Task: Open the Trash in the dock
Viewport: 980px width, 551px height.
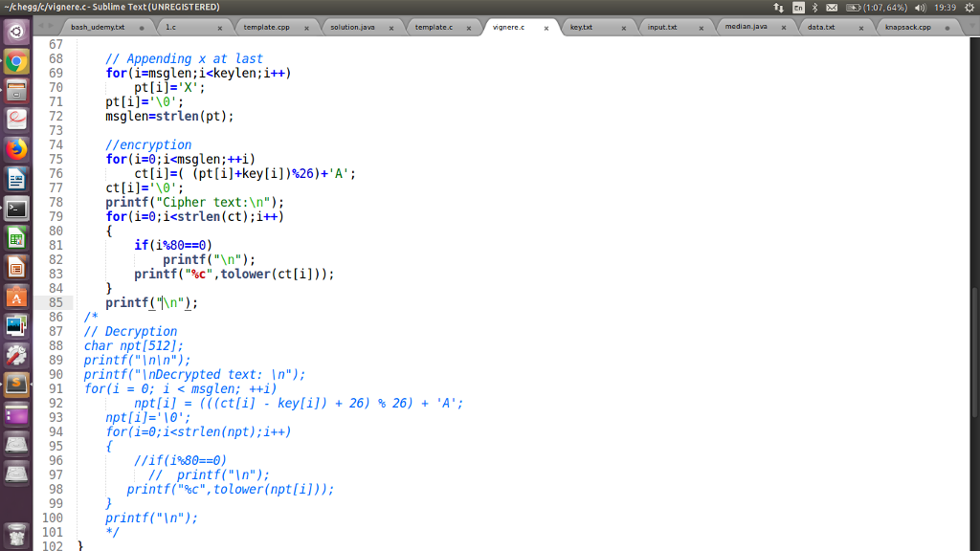Action: [16, 534]
